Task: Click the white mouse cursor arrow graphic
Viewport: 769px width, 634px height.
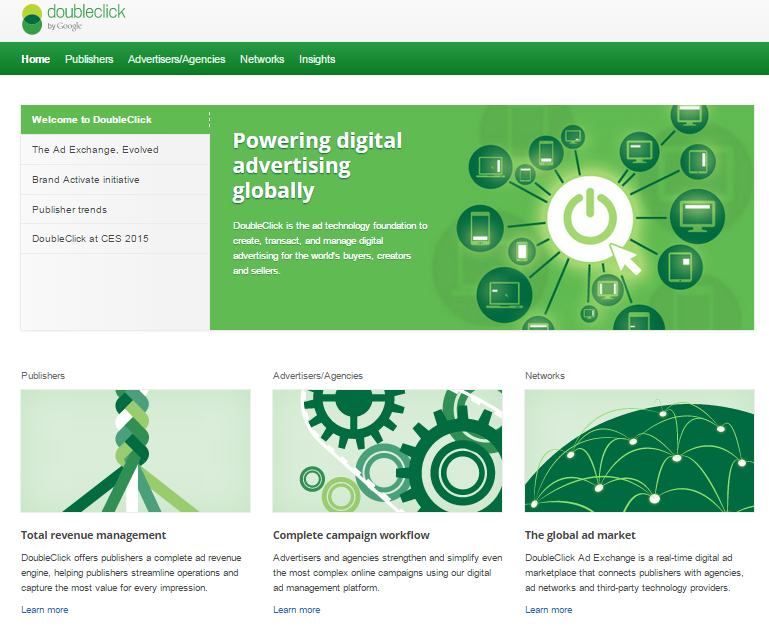Action: pyautogui.click(x=626, y=257)
